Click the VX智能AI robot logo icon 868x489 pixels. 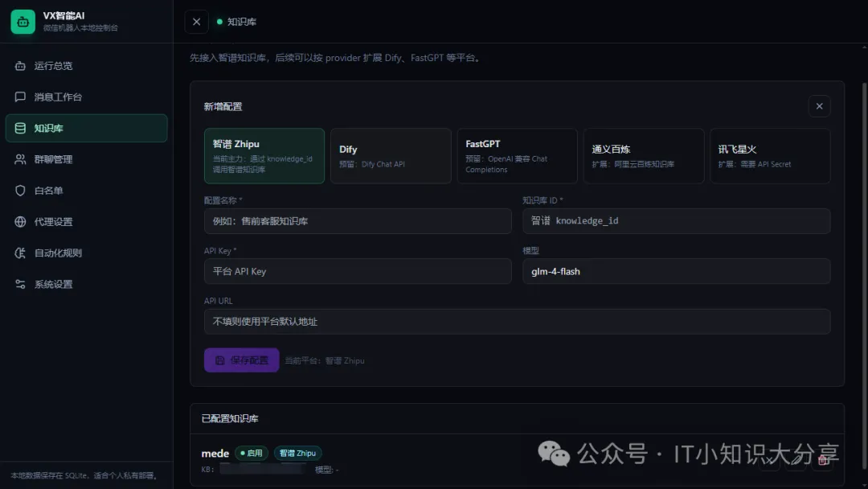[23, 22]
